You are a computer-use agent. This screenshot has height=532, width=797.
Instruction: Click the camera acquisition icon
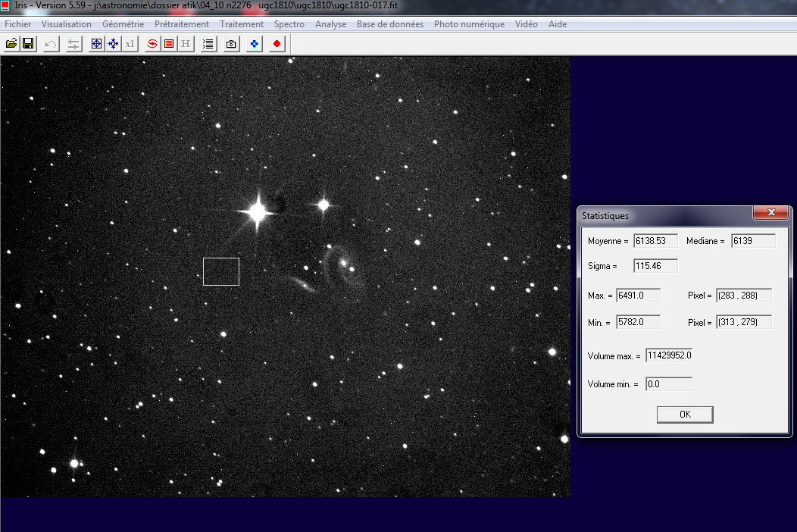click(x=231, y=44)
